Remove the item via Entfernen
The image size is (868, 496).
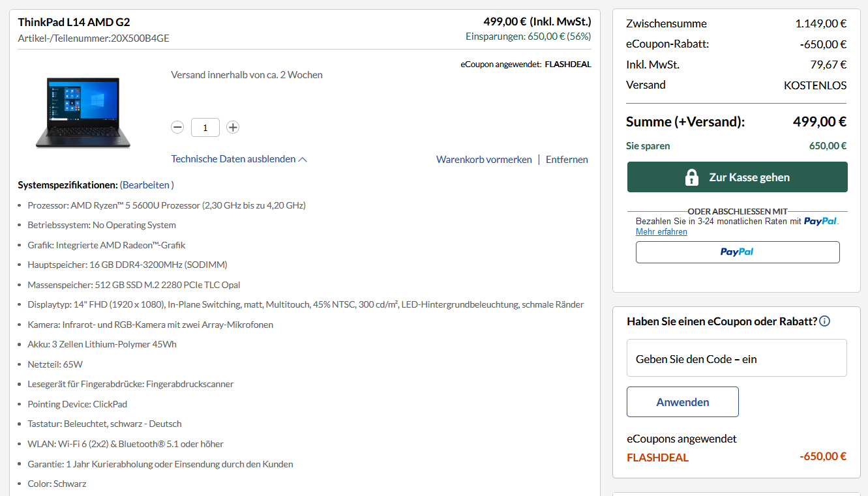pos(566,159)
